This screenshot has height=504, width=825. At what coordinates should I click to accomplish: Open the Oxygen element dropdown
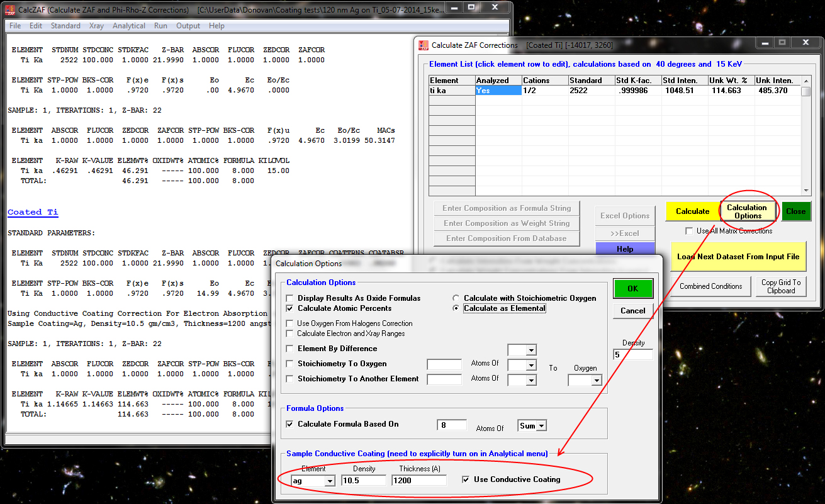click(595, 380)
